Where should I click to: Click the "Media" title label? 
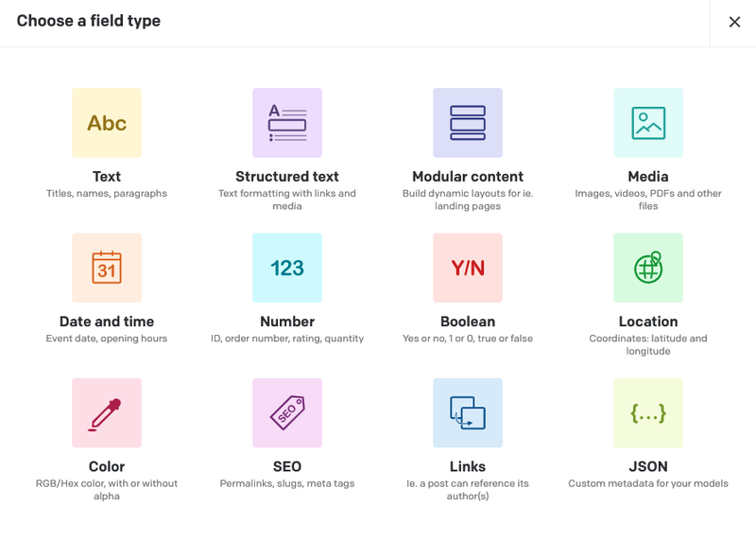pos(648,177)
